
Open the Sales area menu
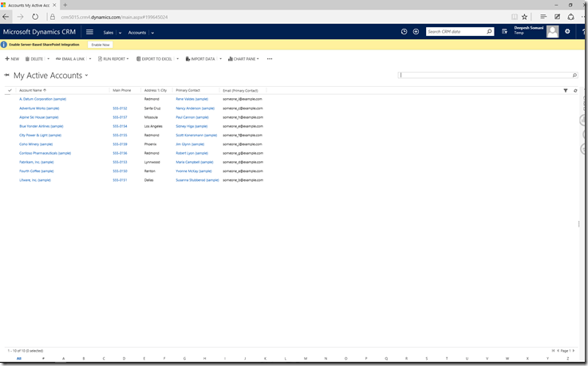coord(110,33)
